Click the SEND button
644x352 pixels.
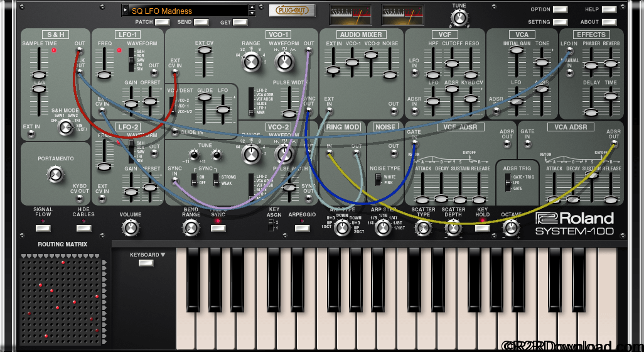click(x=201, y=22)
